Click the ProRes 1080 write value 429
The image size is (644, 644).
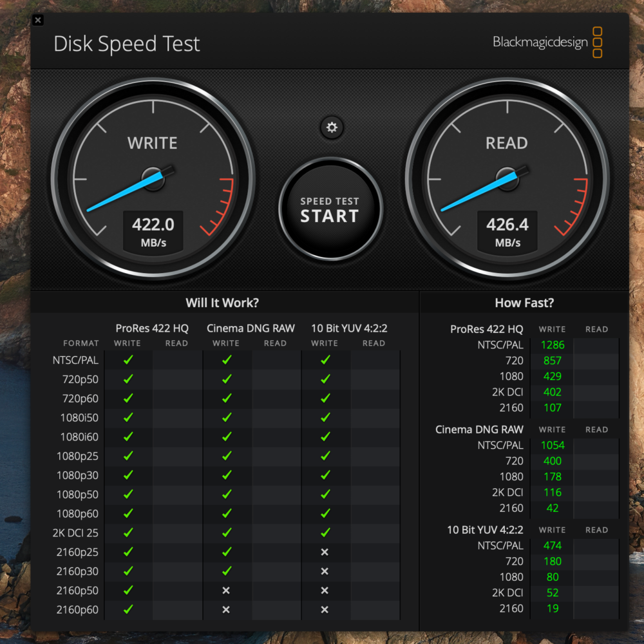(x=553, y=376)
